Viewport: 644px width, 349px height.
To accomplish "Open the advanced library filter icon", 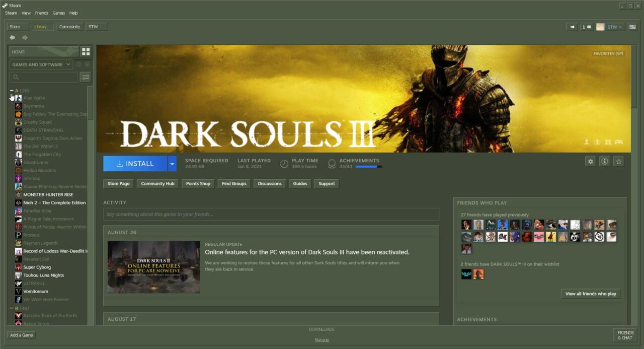I will click(85, 77).
